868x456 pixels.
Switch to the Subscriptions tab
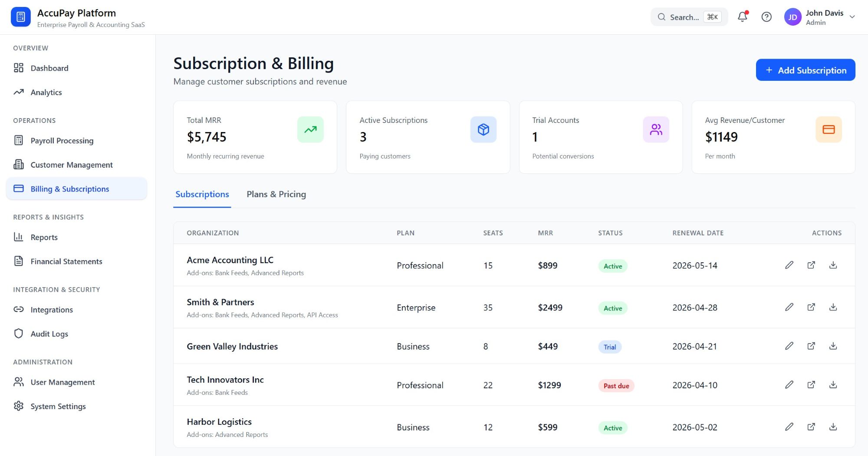[202, 194]
